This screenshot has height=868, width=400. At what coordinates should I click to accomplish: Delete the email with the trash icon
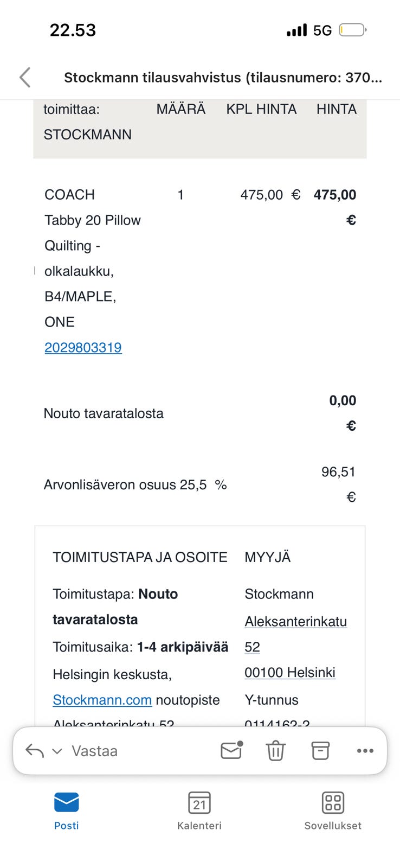click(x=275, y=751)
